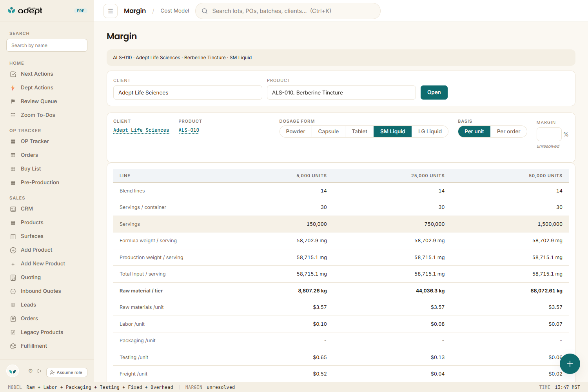
Task: Open the Client field showing Adept Life Sciences
Action: (188, 93)
